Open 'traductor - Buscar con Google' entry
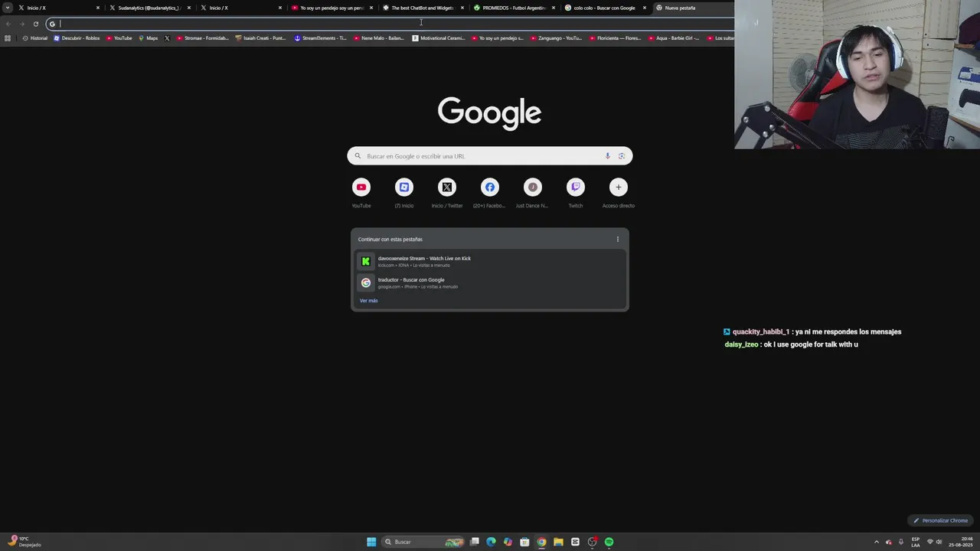 pos(490,282)
